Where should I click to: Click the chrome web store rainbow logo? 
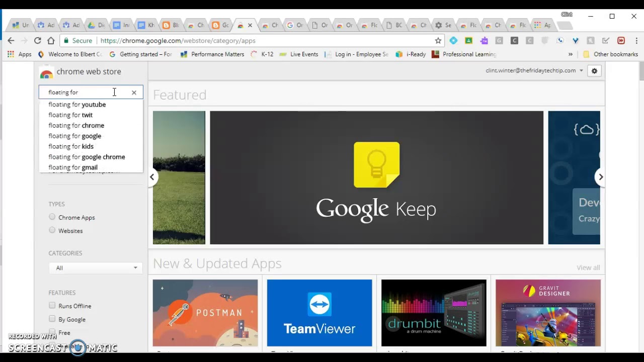(46, 72)
